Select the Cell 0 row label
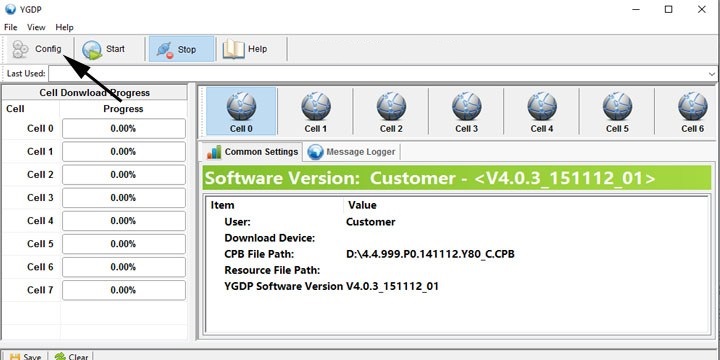Screen dimensions: 720x360 coord(40,129)
